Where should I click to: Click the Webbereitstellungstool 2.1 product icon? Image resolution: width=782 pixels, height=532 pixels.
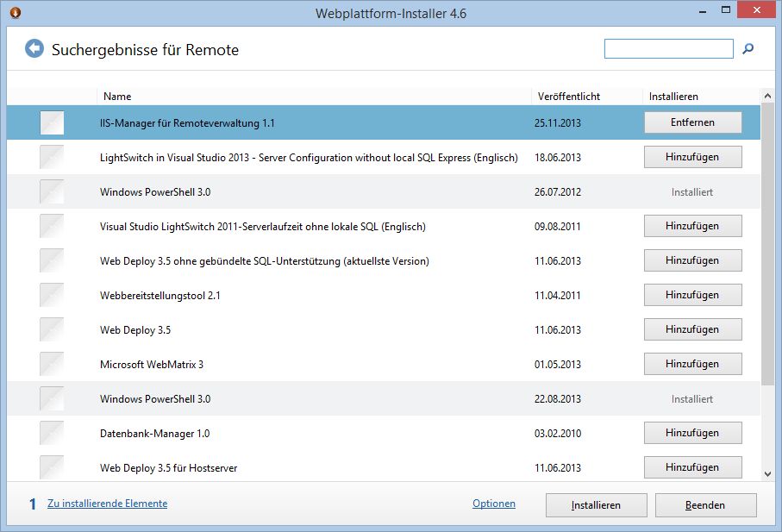[52, 296]
